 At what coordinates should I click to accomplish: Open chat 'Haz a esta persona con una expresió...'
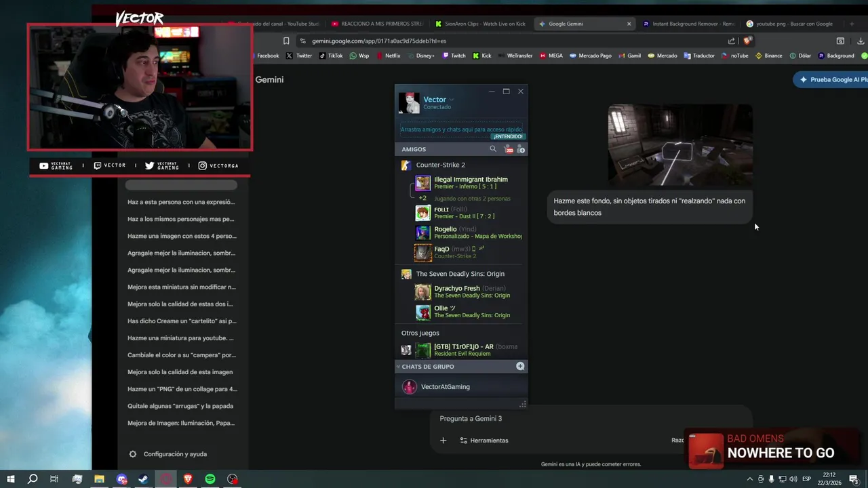click(x=181, y=202)
